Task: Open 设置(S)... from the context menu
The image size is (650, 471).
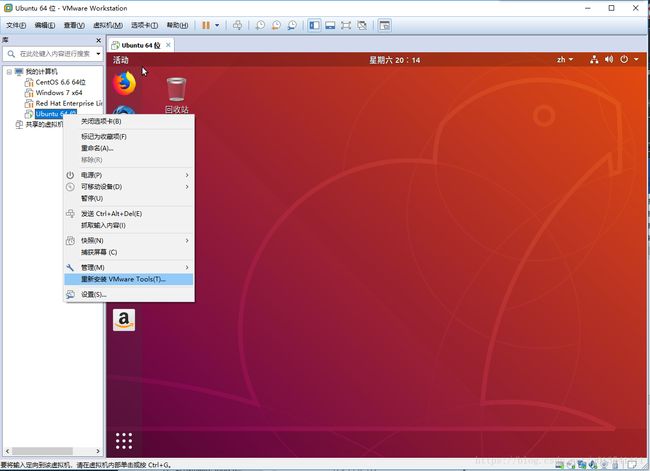Action: (x=129, y=294)
